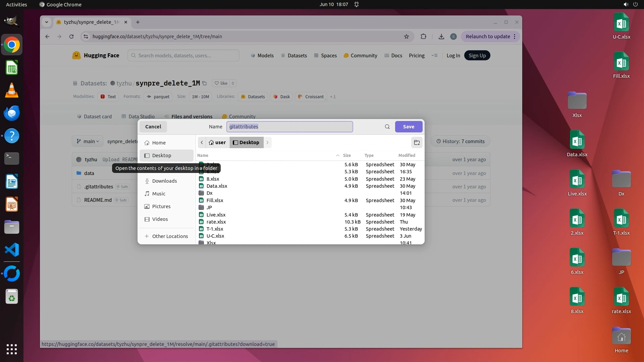This screenshot has width=644, height=362.
Task: Bookmark page with the star icon
Action: [406, 37]
